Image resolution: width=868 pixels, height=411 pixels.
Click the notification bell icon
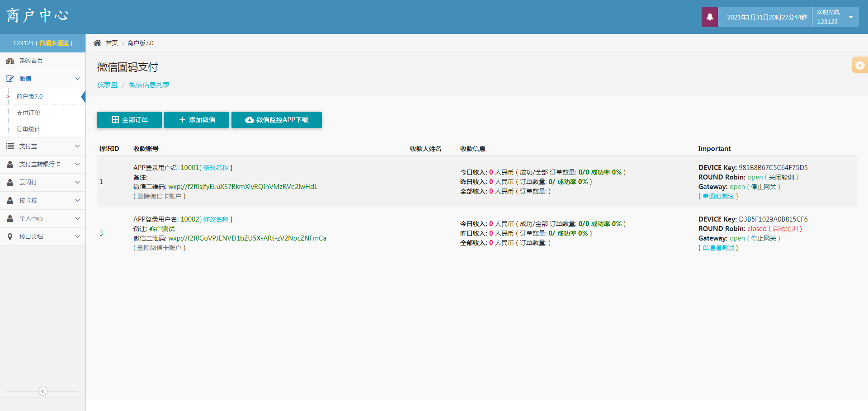pos(709,17)
